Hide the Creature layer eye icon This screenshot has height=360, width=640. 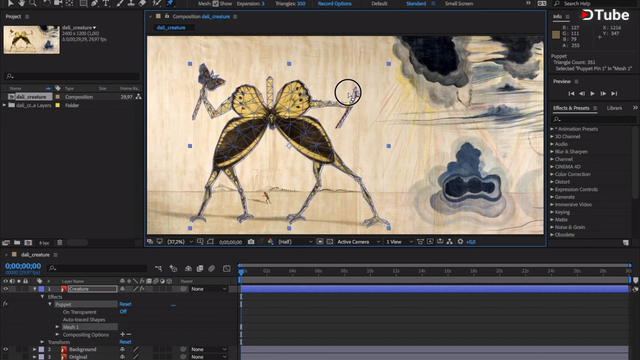pos(6,289)
